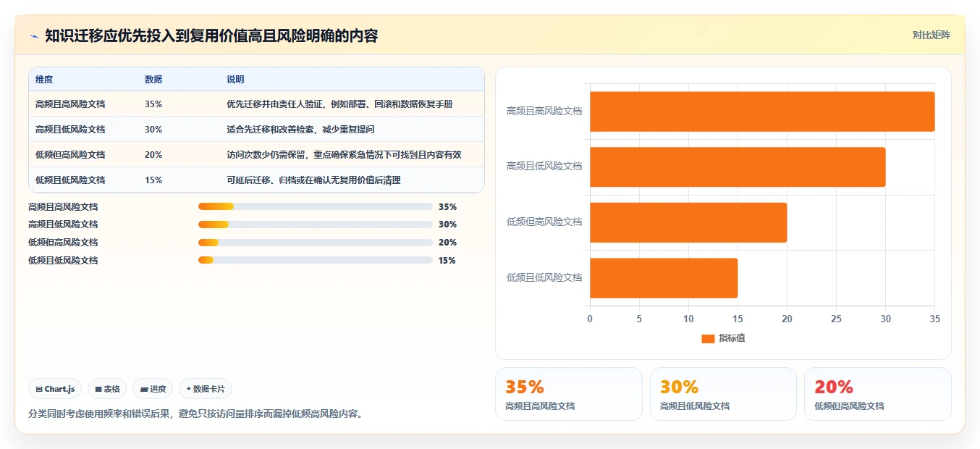980x449 pixels.
Task: Select table cell 高频且高风险文档
Action: pyautogui.click(x=70, y=104)
